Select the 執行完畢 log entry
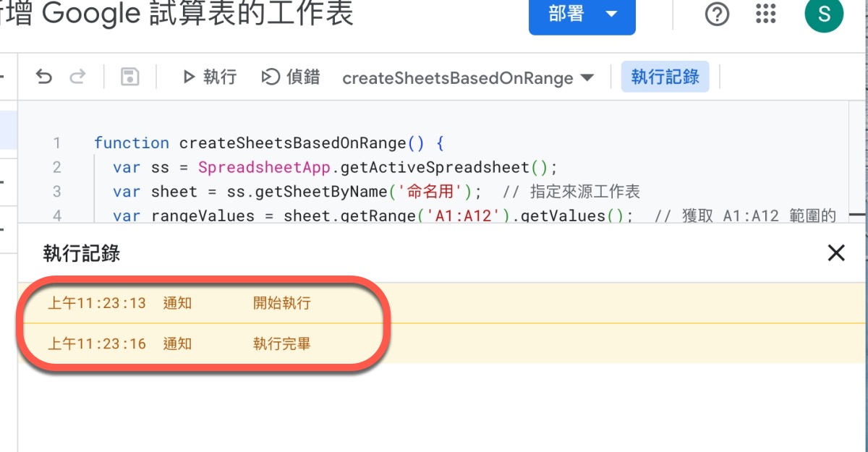868x452 pixels. (281, 344)
